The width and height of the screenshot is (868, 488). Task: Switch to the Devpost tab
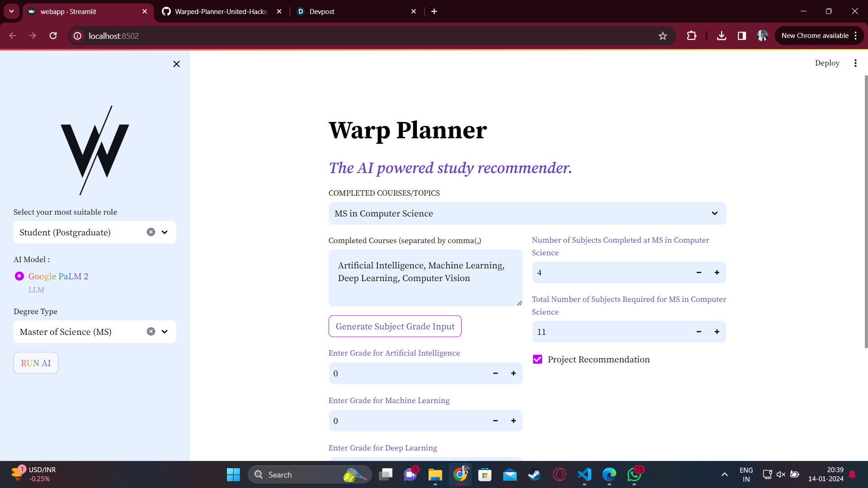pos(322,11)
